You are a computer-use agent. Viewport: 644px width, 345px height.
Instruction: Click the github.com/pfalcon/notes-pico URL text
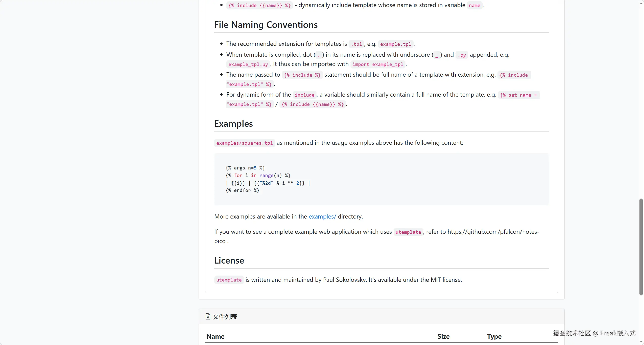[493, 232]
